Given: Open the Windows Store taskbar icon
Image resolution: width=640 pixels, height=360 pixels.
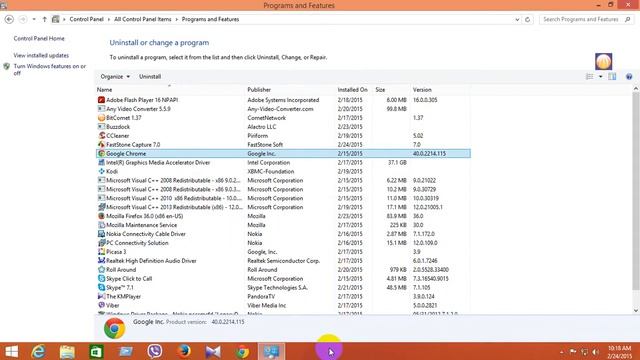Looking at the screenshot, I should pyautogui.click(x=96, y=351).
